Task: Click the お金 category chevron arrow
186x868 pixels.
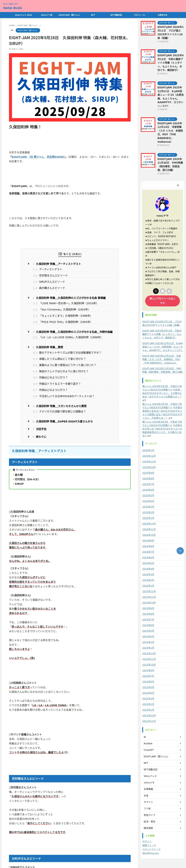Action: click(180, 795)
